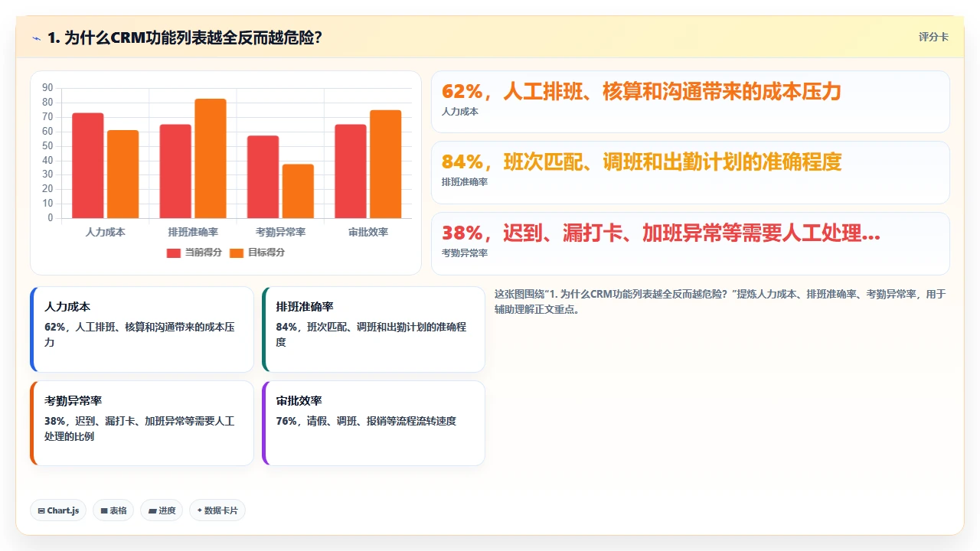Open the 人力成本 card title
This screenshot has width=980, height=551.
(67, 307)
